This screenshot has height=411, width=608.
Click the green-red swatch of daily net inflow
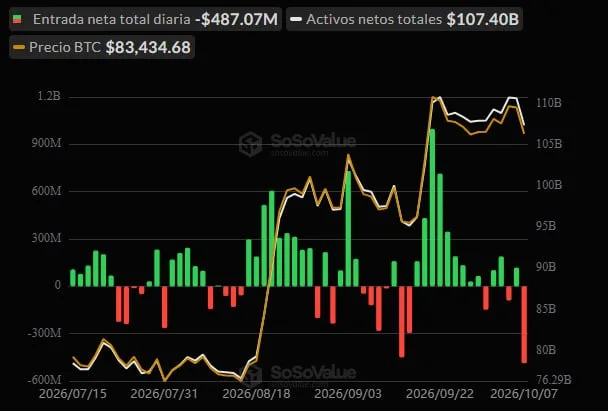17,19
